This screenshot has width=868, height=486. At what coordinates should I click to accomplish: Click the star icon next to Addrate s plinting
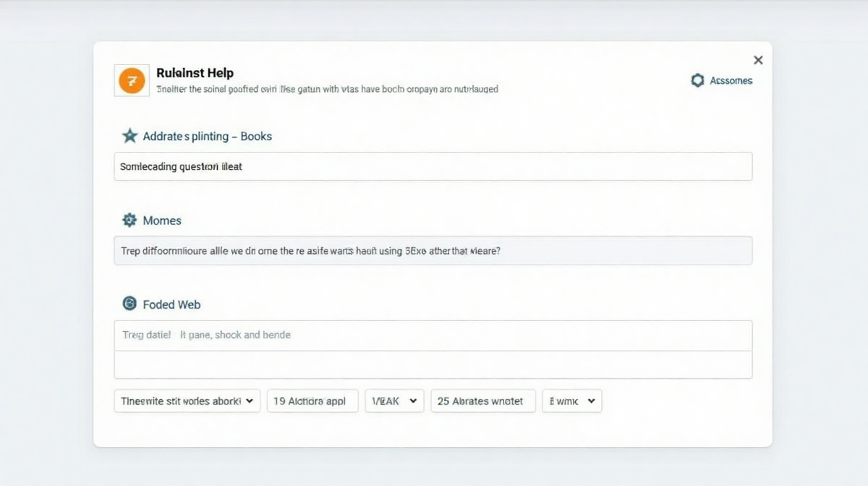coord(129,136)
